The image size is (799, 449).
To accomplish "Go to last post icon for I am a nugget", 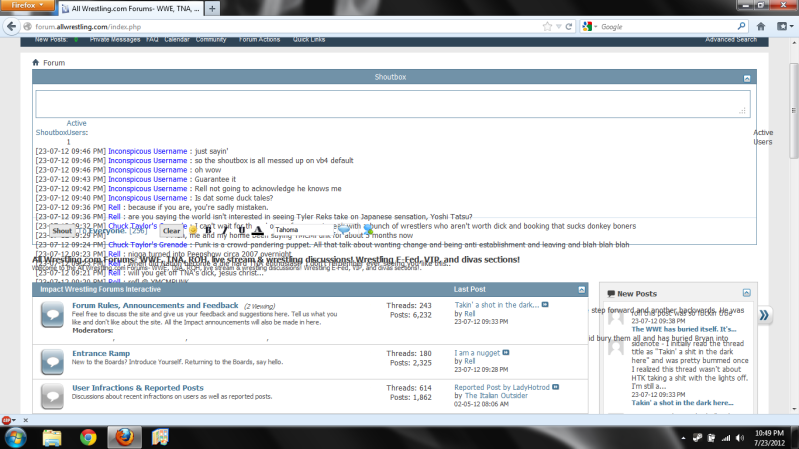I will point(505,353).
